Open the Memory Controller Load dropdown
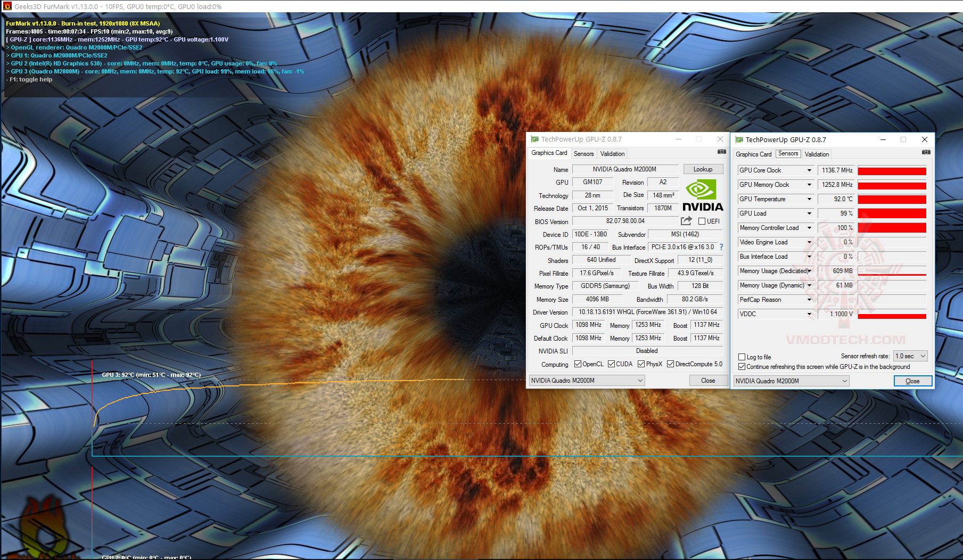This screenshot has height=560, width=963. (809, 228)
